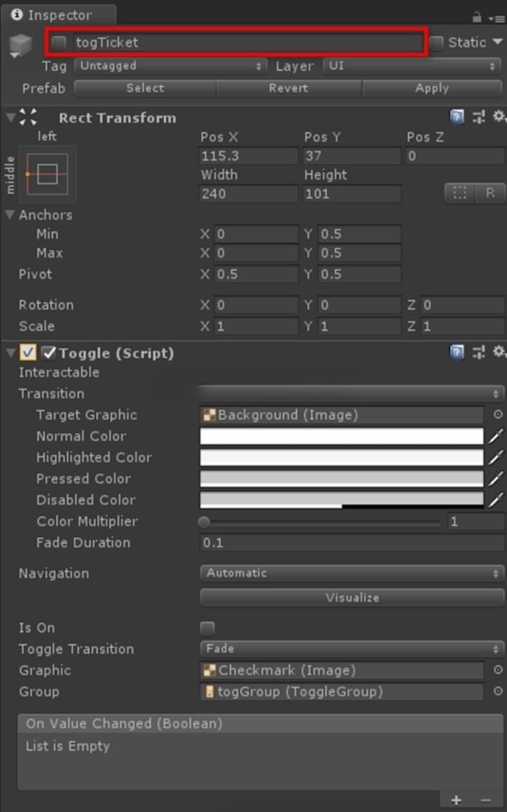Click the Pivot X field
Screen dimensions: 507x812
point(256,274)
